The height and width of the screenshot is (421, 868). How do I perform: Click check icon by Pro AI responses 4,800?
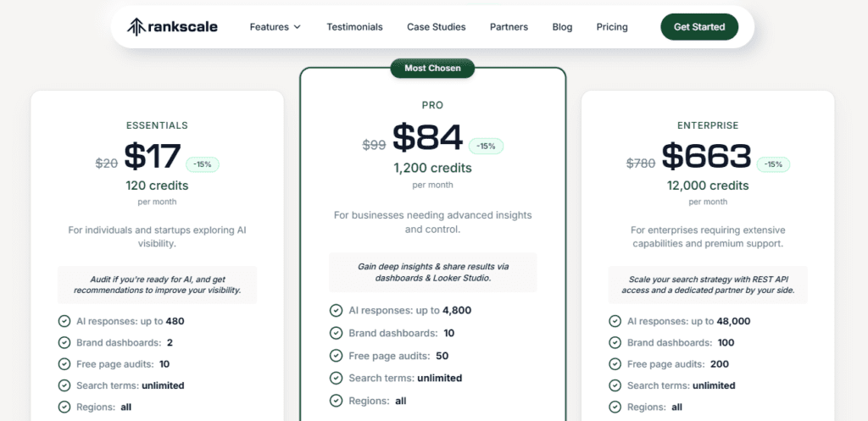click(334, 310)
